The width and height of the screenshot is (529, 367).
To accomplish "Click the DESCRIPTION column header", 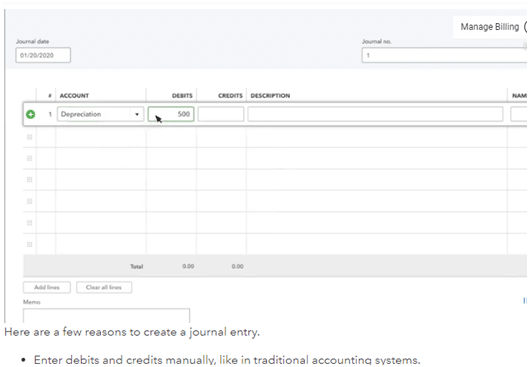I will tap(270, 95).
